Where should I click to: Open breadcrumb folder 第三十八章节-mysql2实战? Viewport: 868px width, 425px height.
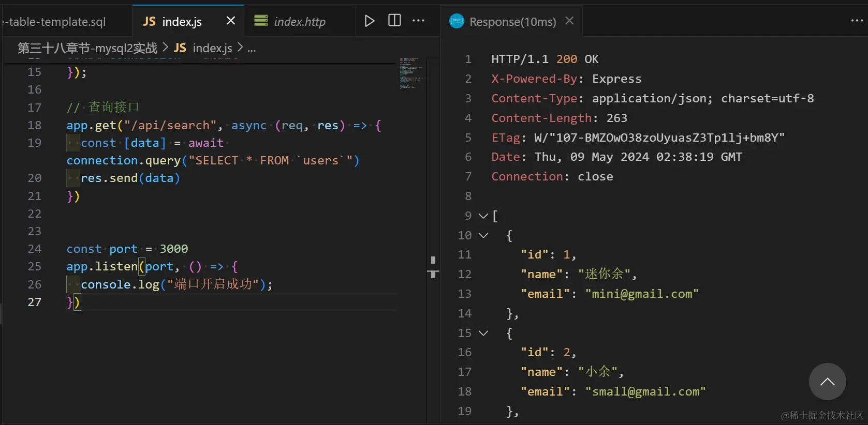point(87,48)
